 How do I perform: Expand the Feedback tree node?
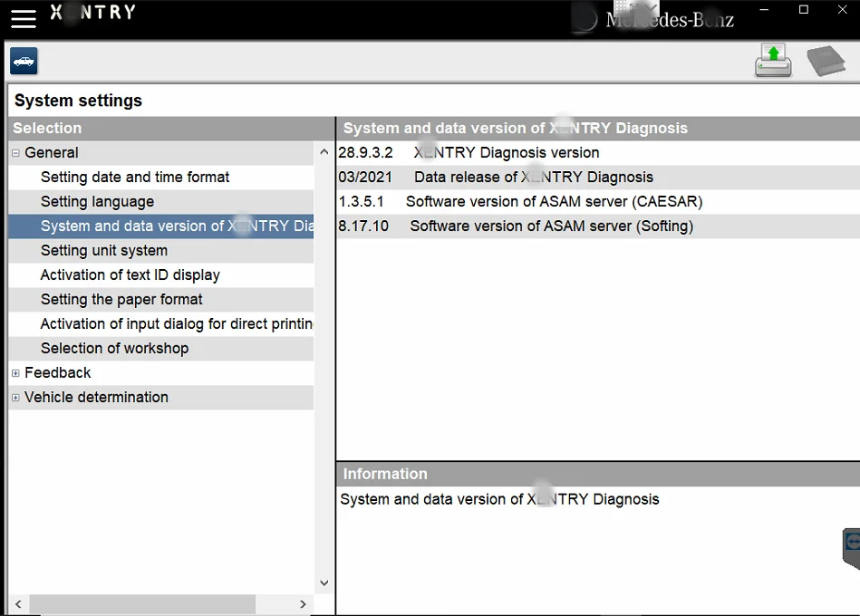[15, 373]
